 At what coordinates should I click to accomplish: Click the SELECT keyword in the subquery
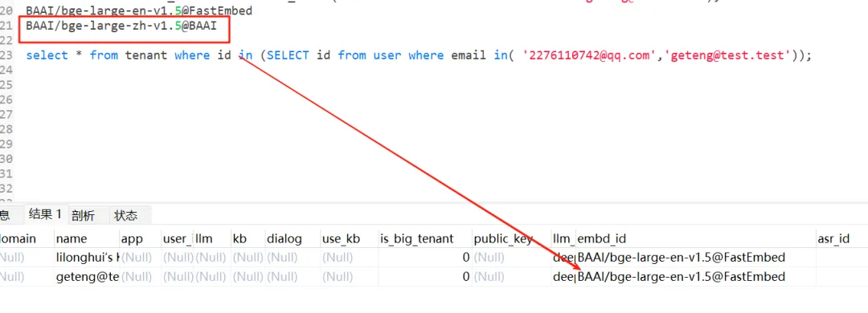[x=288, y=55]
